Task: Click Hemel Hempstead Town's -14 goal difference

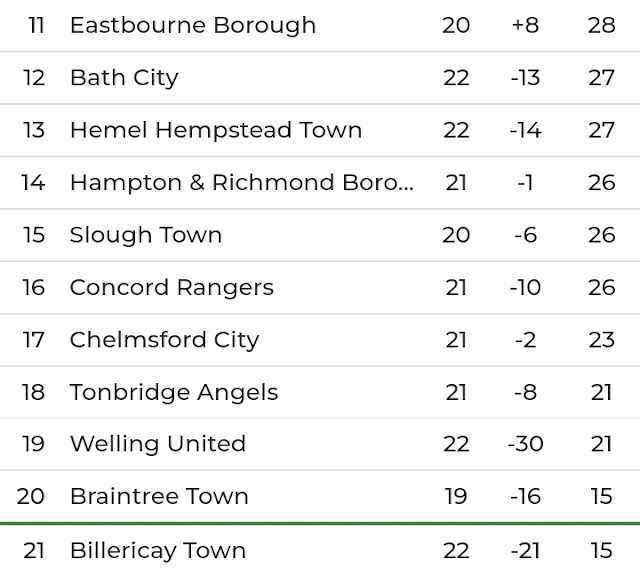Action: pos(524,130)
